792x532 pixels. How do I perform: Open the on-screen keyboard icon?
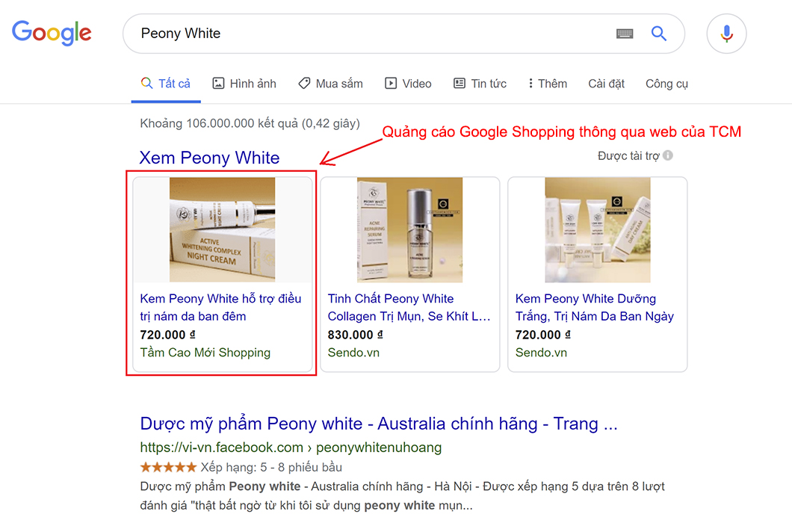point(624,34)
